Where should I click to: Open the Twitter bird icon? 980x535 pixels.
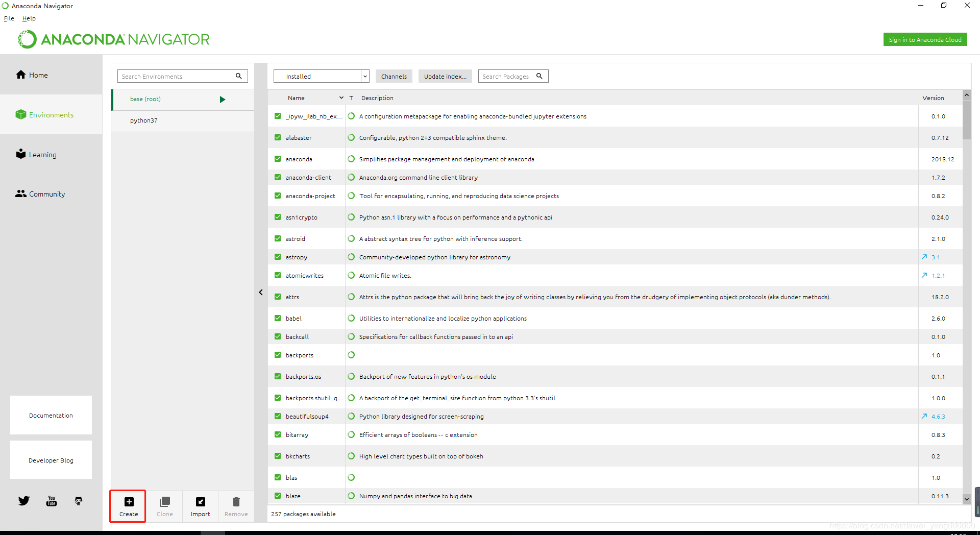24,501
